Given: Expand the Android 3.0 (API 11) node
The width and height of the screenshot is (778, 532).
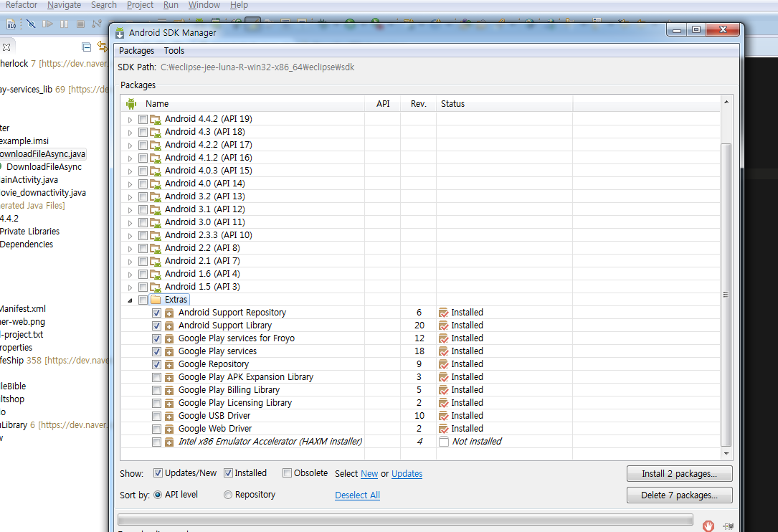Looking at the screenshot, I should [130, 223].
